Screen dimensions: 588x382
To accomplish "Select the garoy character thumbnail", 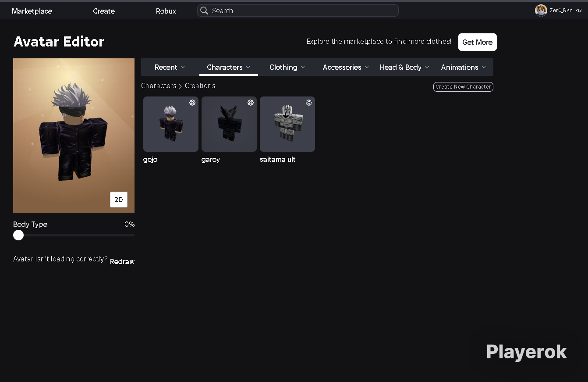I will coord(229,124).
